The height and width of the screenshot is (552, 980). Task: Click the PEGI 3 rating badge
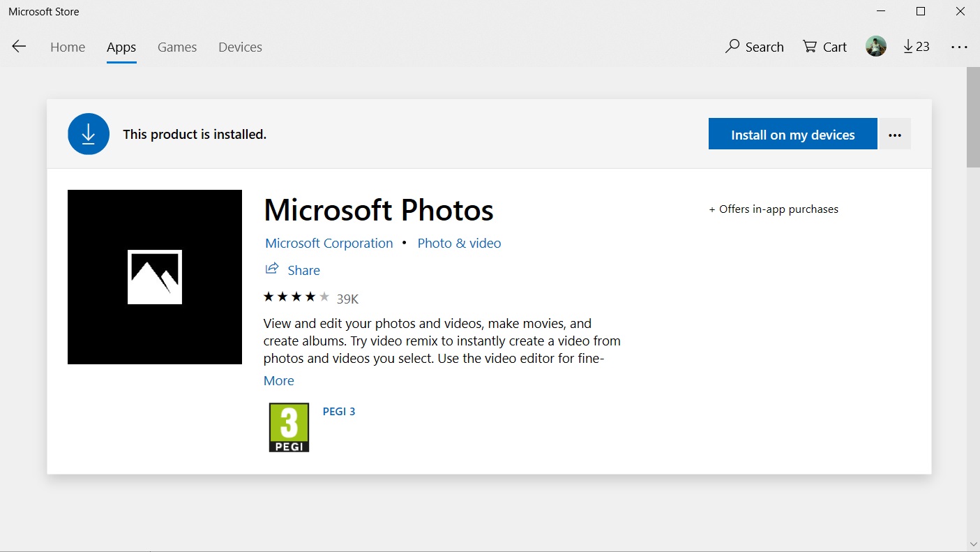point(289,427)
